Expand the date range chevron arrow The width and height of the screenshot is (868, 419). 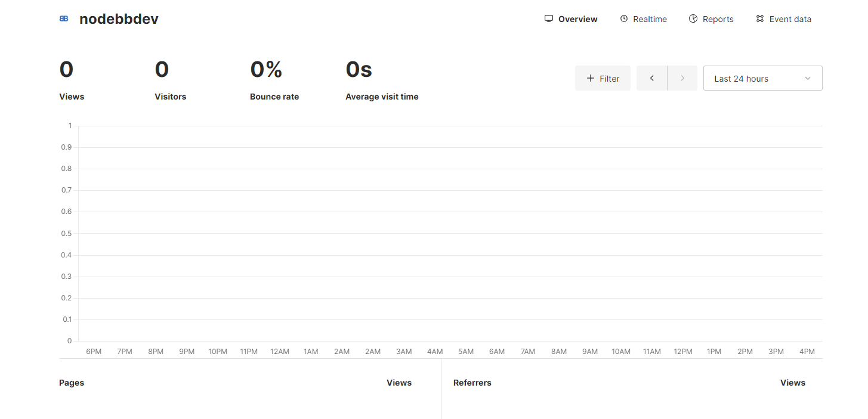[808, 79]
